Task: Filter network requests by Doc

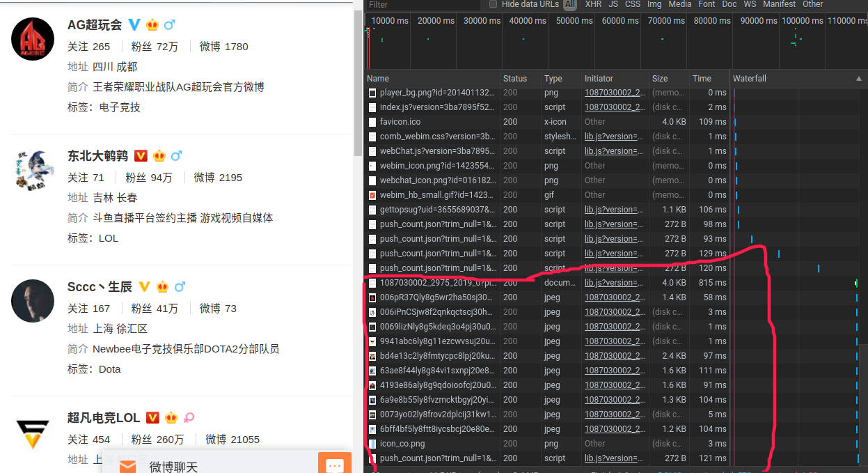Action: coord(729,4)
